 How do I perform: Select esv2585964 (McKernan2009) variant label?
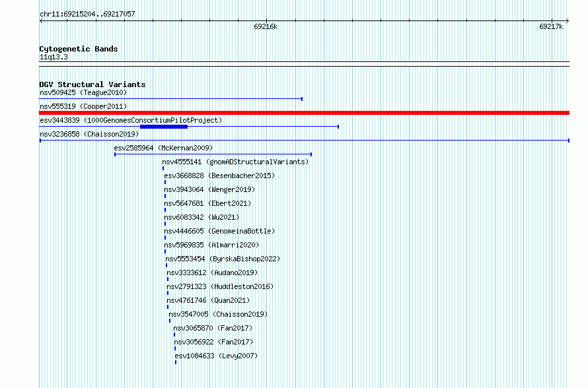(x=163, y=148)
